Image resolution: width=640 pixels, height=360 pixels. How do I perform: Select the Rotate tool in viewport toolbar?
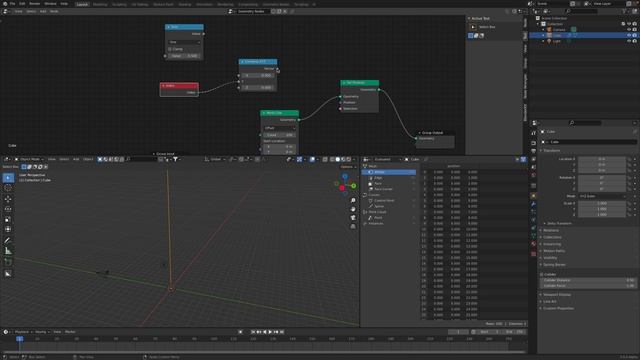point(8,209)
